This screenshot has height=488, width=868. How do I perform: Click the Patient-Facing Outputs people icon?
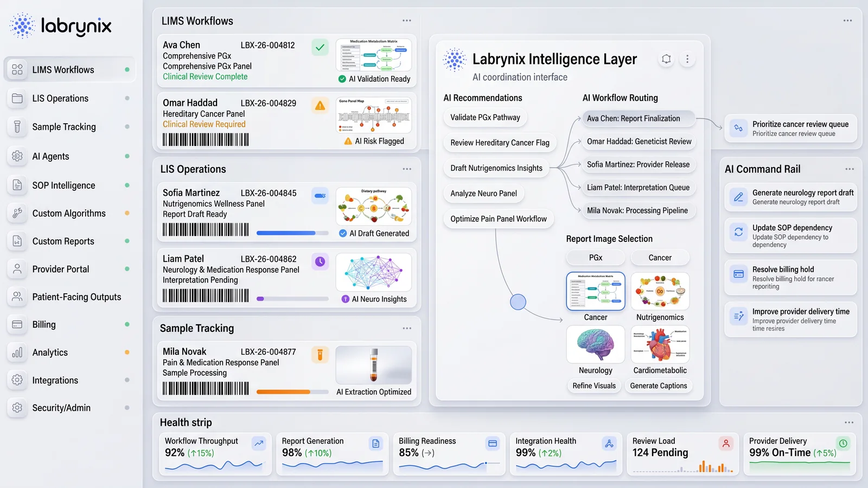17,297
